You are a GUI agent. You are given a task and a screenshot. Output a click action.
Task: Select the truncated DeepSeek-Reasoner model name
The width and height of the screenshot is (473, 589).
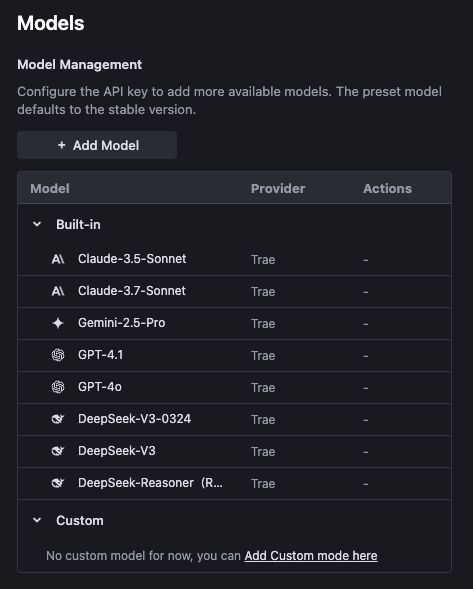[x=150, y=483]
